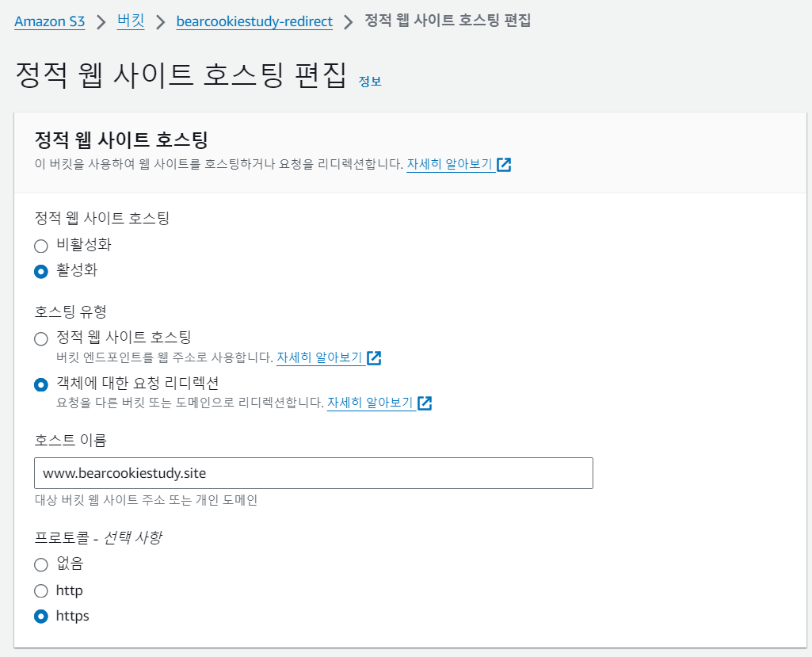812x657 pixels.
Task: Click the 호스트 이름 text input field
Action: pyautogui.click(x=313, y=473)
